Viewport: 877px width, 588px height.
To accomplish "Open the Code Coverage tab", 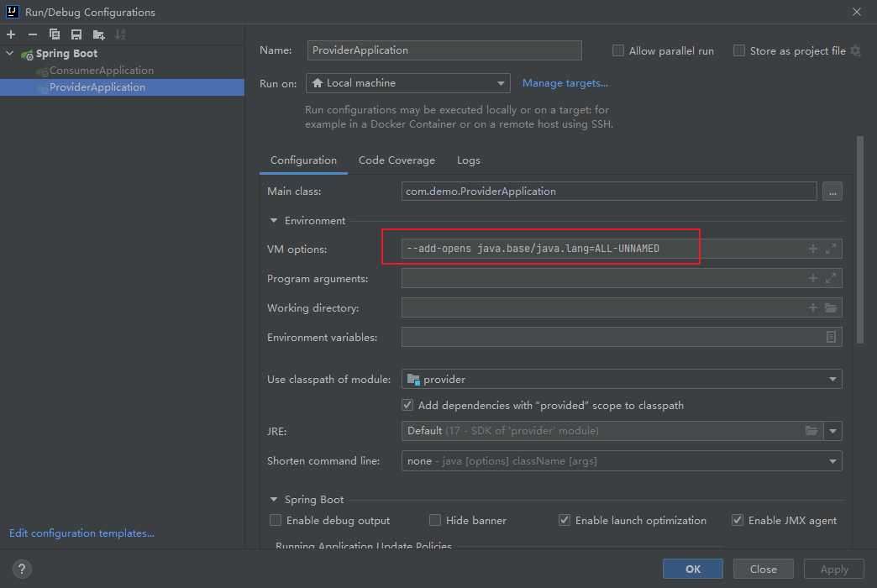I will pyautogui.click(x=396, y=160).
